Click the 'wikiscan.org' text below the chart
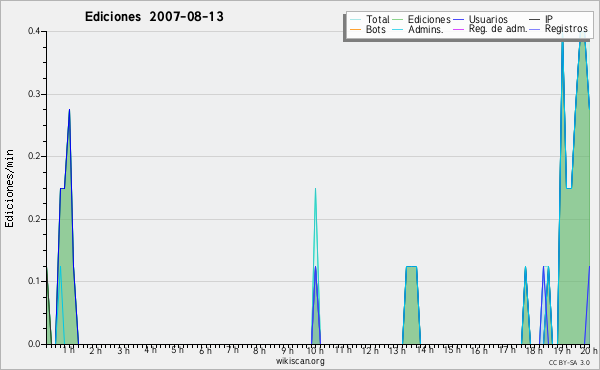Image resolution: width=600 pixels, height=370 pixels. (300, 361)
